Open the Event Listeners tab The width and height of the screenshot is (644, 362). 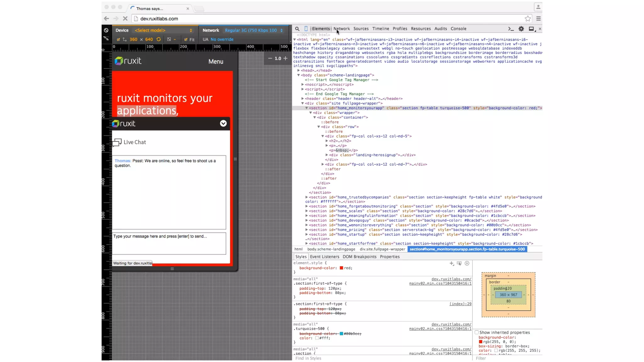pos(324,256)
